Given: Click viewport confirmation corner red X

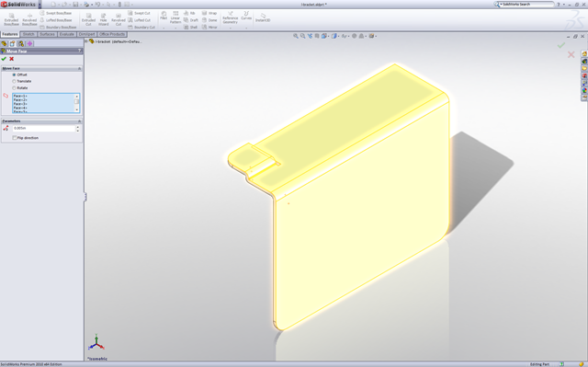Looking at the screenshot, I should tap(571, 55).
